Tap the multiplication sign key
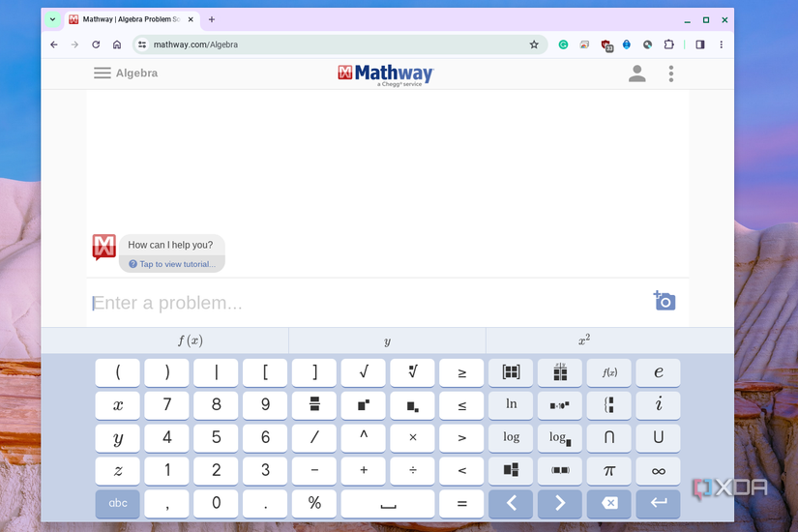The height and width of the screenshot is (532, 798). [413, 437]
